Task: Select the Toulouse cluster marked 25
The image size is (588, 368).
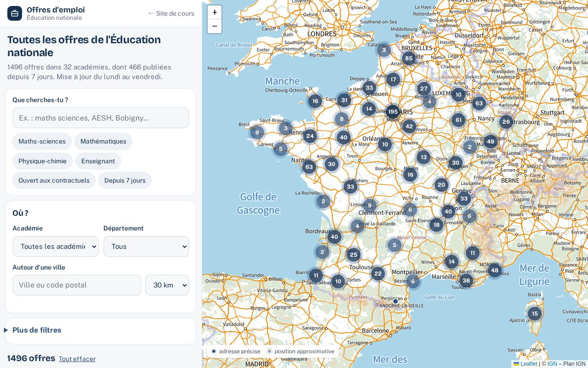Action: [353, 254]
